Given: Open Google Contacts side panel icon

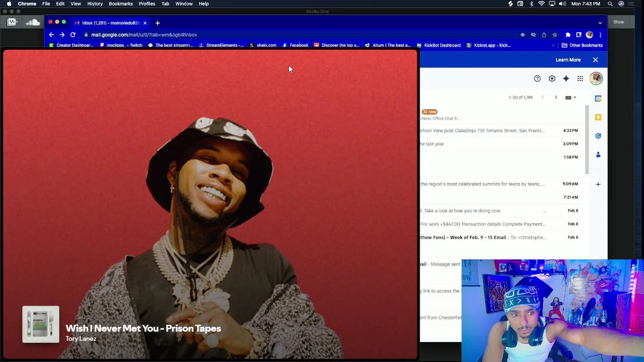Looking at the screenshot, I should click(598, 155).
